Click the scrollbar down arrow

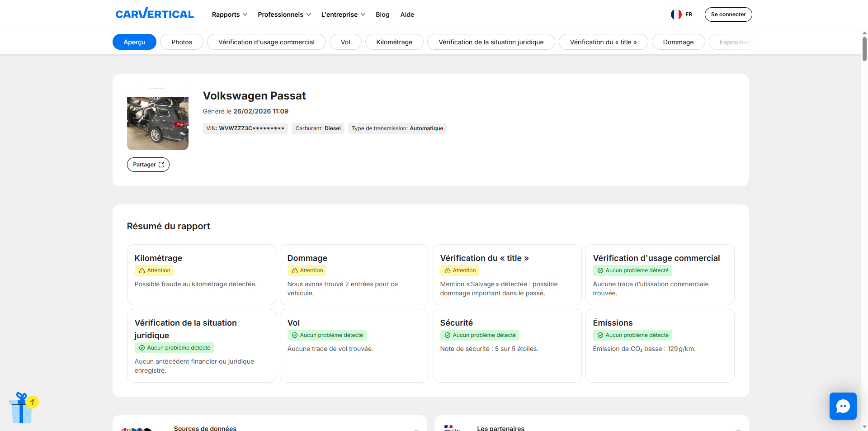click(x=864, y=426)
